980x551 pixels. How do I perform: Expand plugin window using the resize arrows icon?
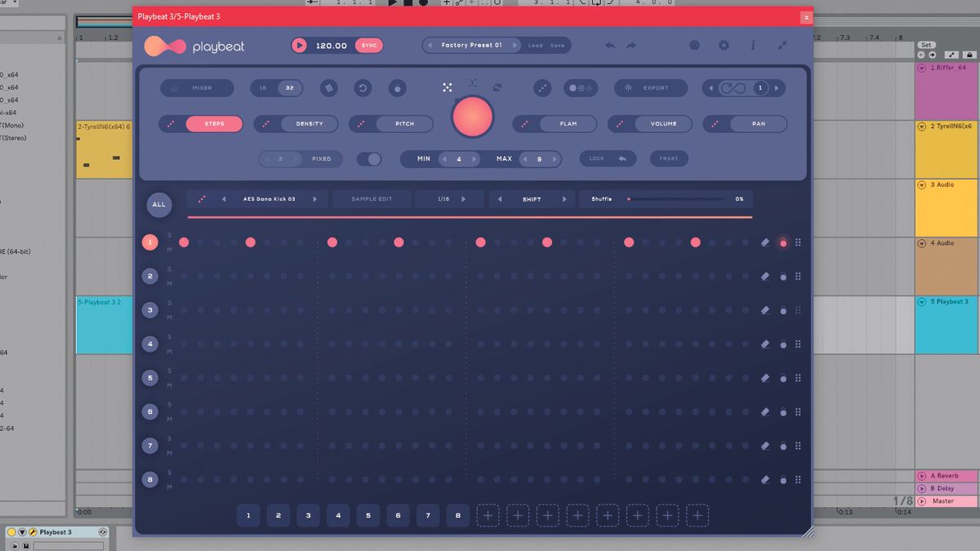click(782, 46)
